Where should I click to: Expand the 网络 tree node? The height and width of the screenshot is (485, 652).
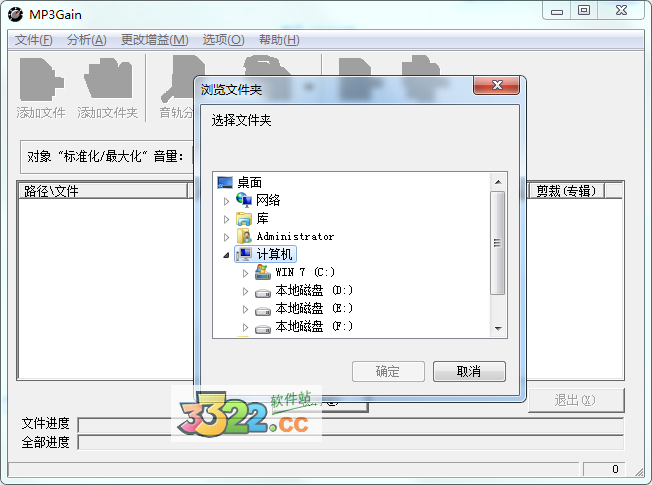click(226, 201)
